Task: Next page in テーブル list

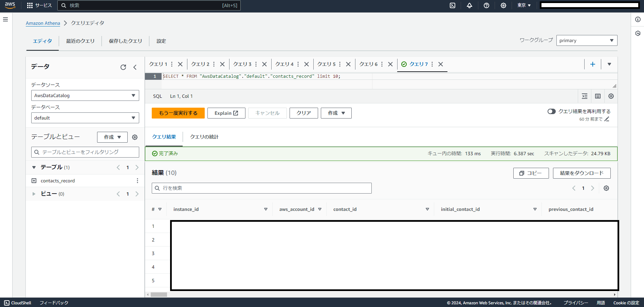Action: pyautogui.click(x=137, y=167)
